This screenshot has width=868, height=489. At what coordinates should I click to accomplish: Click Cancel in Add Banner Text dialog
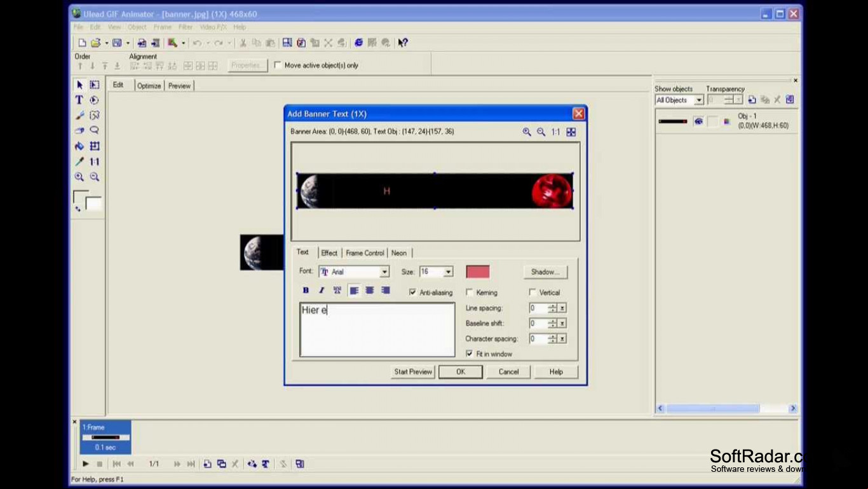point(508,372)
